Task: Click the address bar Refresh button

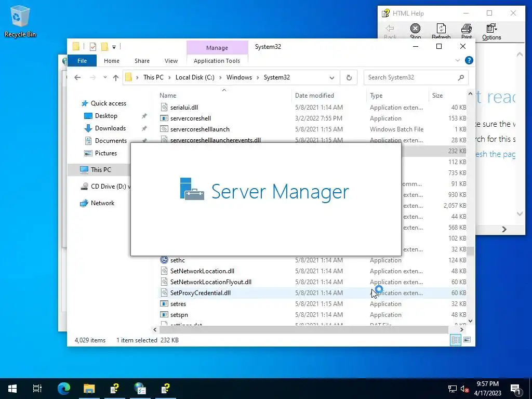Action: tap(349, 78)
